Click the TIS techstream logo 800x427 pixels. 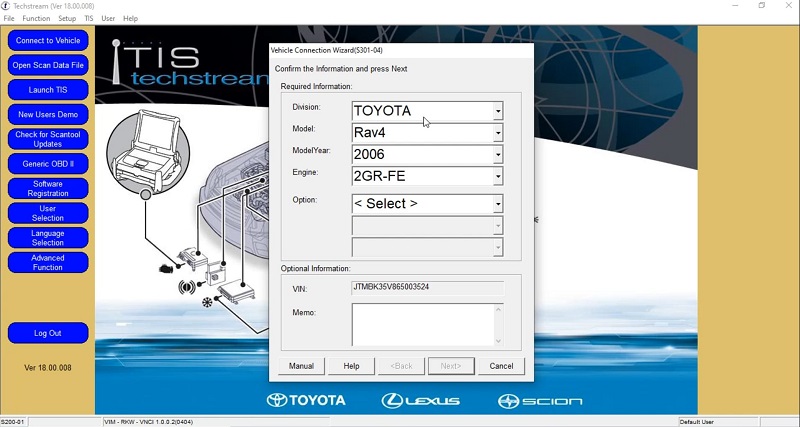(x=190, y=62)
